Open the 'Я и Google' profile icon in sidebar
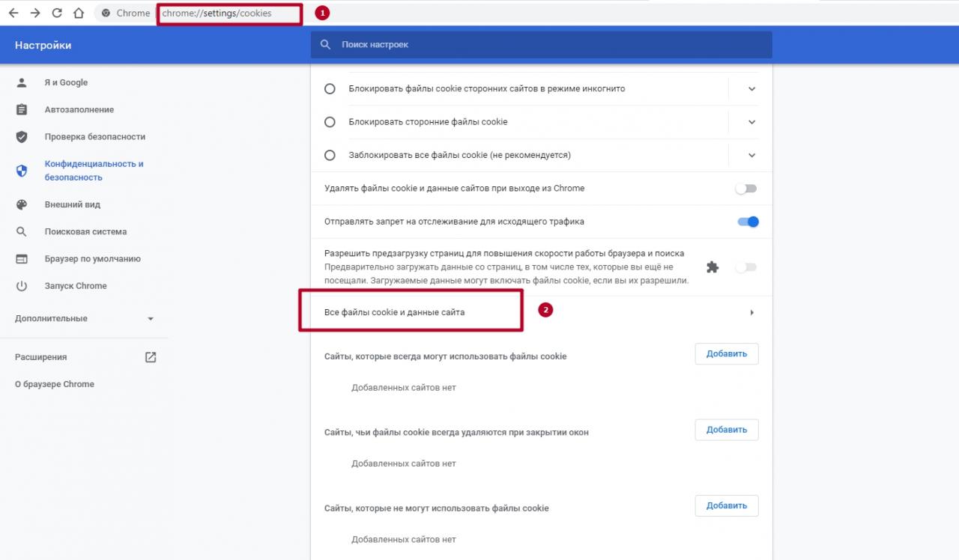This screenshot has width=959, height=560. (22, 82)
